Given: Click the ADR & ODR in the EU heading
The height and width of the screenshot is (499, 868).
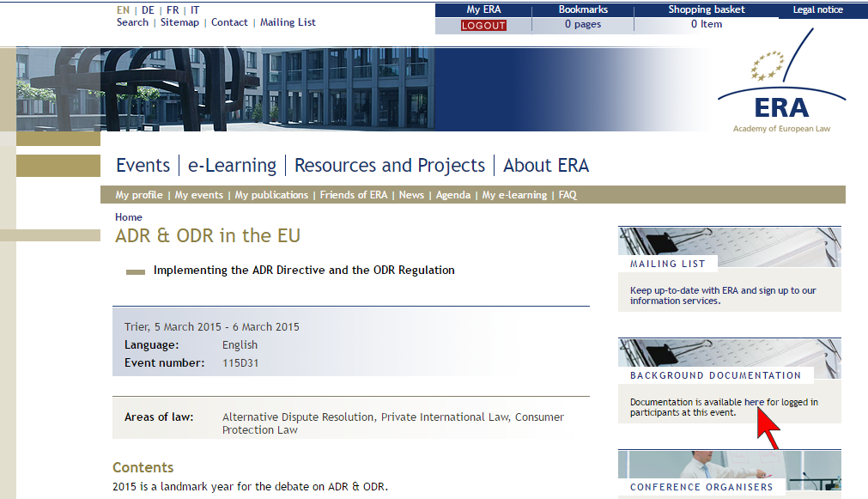Looking at the screenshot, I should pyautogui.click(x=208, y=236).
